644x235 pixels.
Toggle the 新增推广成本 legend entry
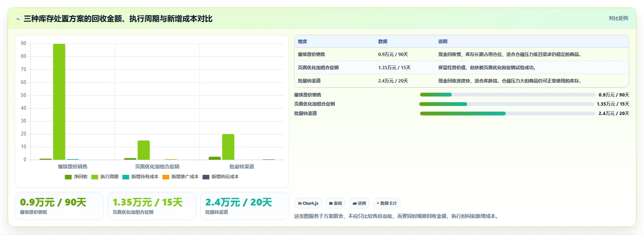(x=181, y=177)
